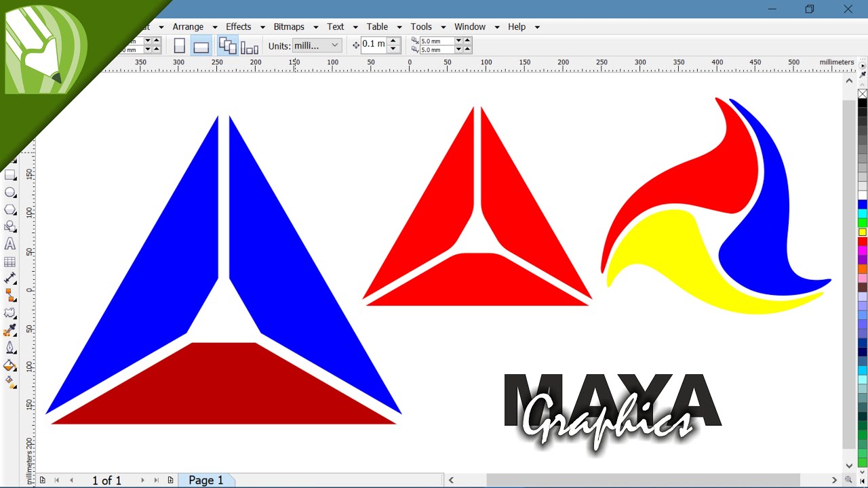Pick the blue palette swatch
868x488 pixels.
pyautogui.click(x=863, y=204)
